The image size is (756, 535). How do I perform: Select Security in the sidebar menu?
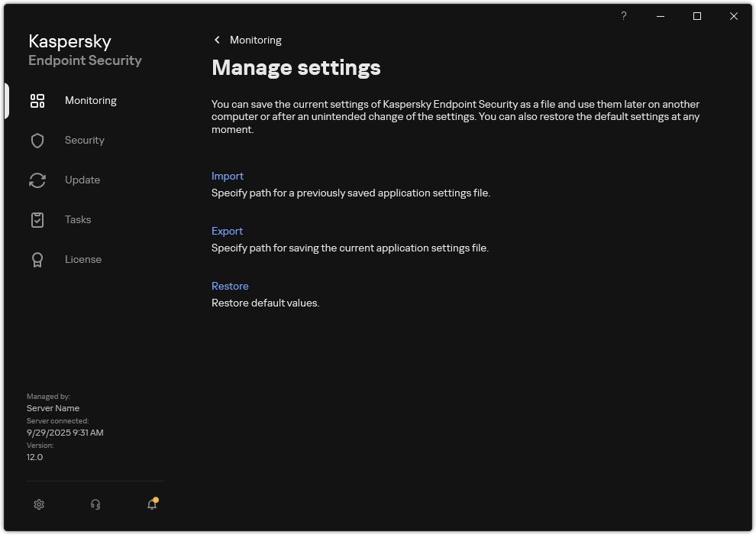(85, 140)
